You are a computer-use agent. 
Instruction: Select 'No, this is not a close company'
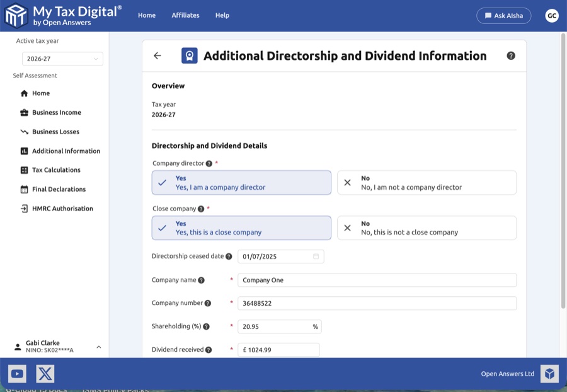tap(427, 228)
